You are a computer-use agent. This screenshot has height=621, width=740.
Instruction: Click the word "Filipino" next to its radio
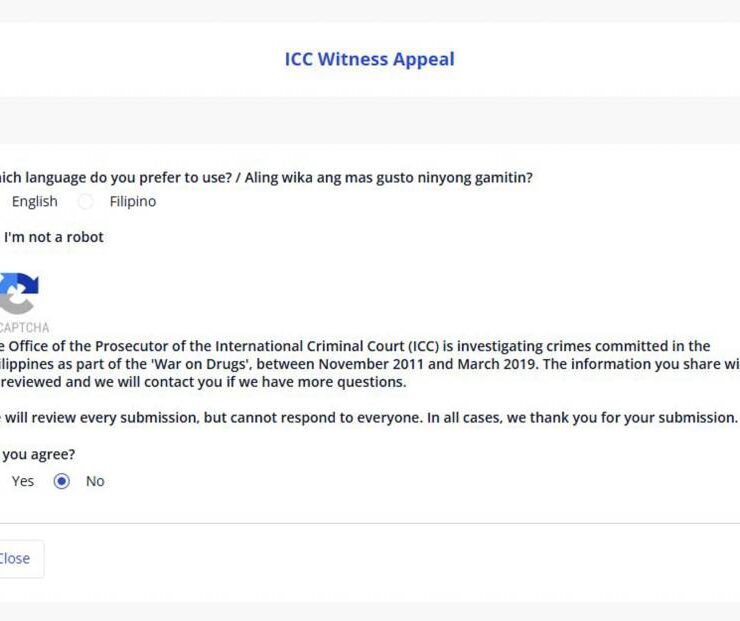[x=133, y=202]
